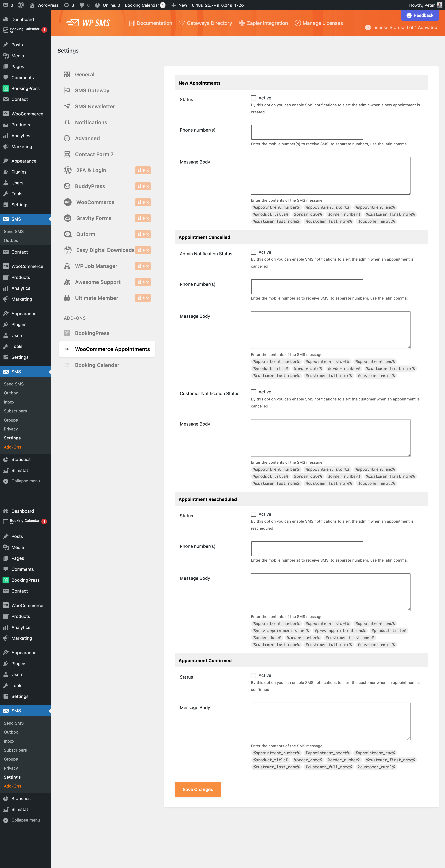
Task: Click the Ultimate Member plug icon
Action: pos(67,298)
